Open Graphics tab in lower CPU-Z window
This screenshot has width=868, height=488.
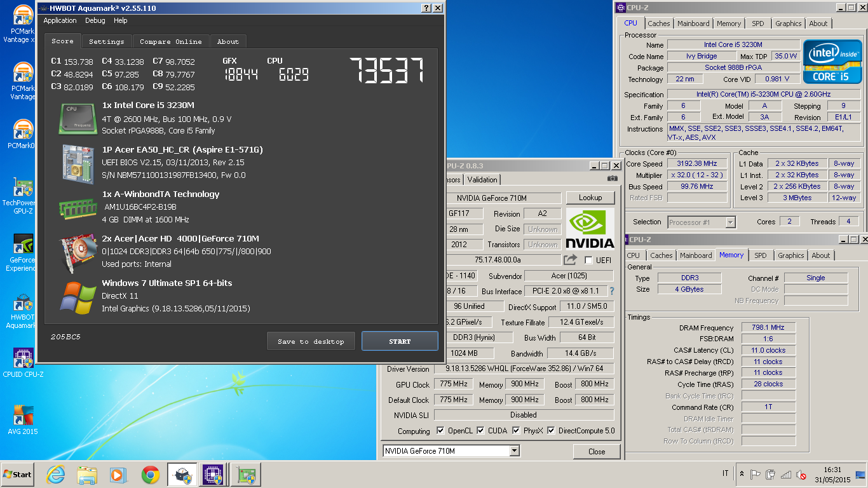pos(791,255)
